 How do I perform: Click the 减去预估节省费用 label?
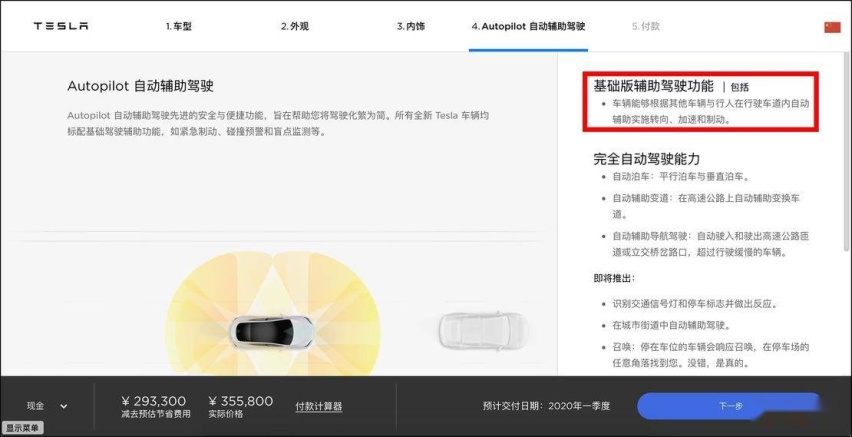click(156, 414)
